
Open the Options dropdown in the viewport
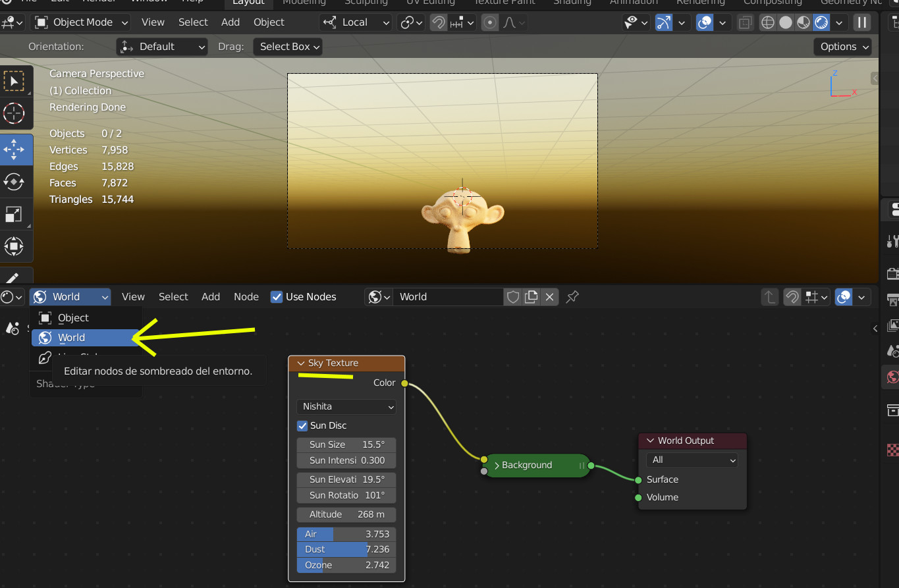pyautogui.click(x=843, y=47)
